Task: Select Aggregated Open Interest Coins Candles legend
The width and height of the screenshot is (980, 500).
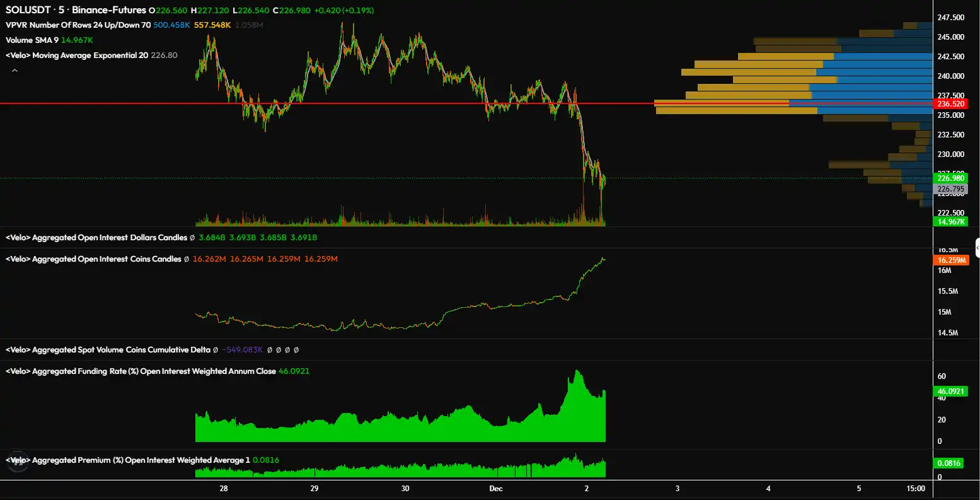Action: tap(93, 259)
